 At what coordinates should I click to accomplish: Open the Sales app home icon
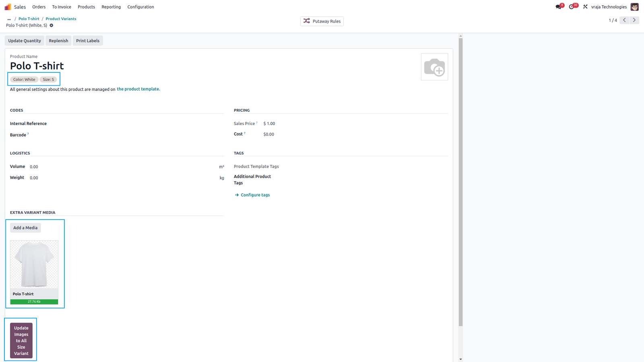click(x=8, y=7)
